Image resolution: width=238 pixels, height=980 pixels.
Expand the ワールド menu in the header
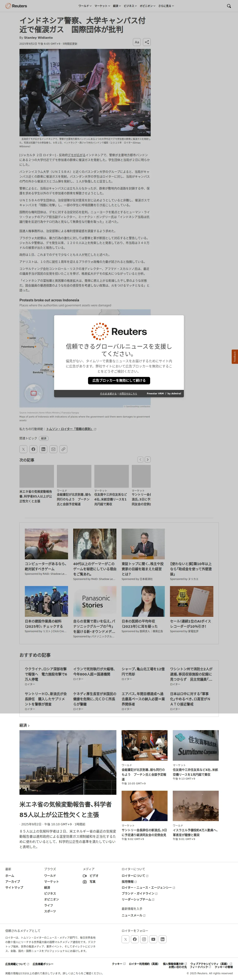[x=85, y=6]
